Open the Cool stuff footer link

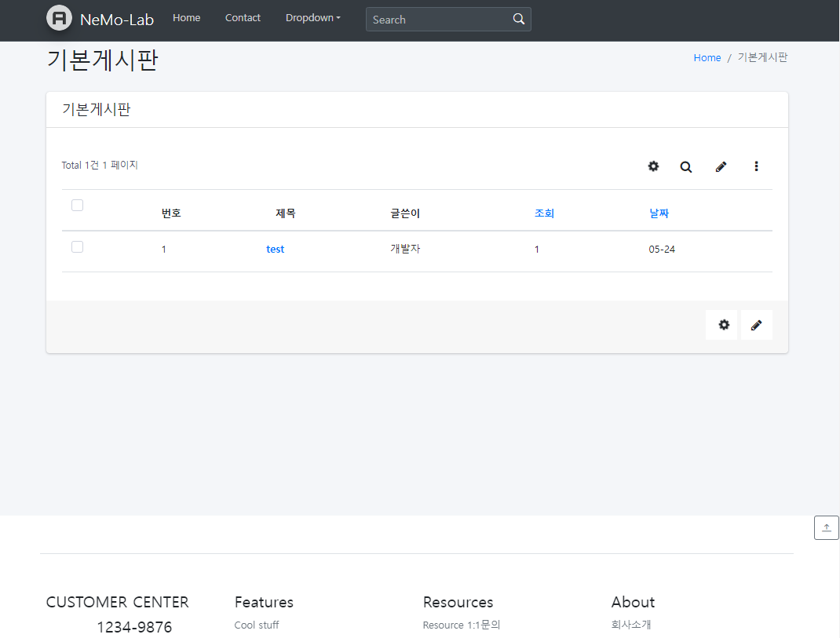click(x=257, y=625)
